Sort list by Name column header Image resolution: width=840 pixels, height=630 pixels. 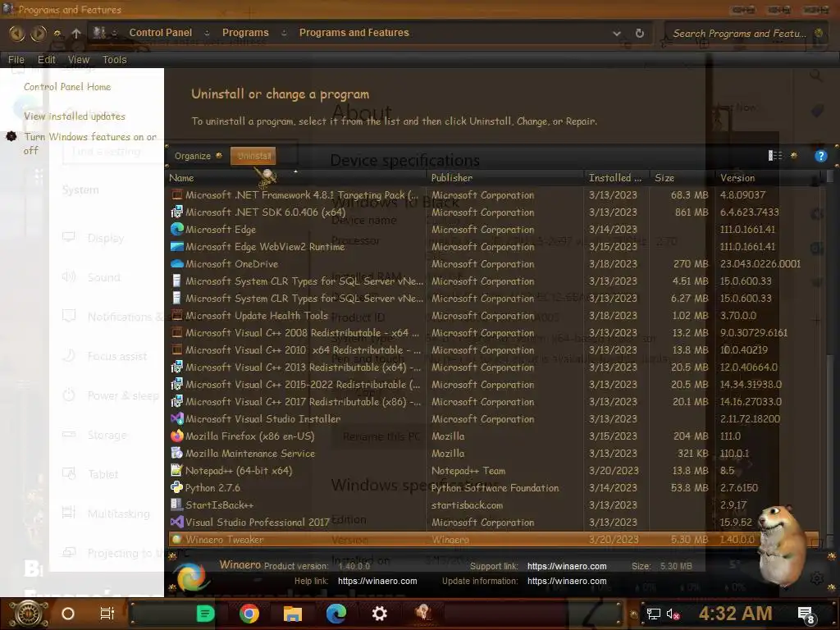(297, 178)
